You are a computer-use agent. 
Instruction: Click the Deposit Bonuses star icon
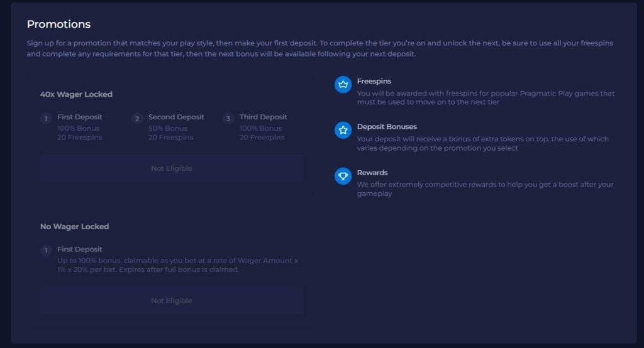(x=343, y=131)
